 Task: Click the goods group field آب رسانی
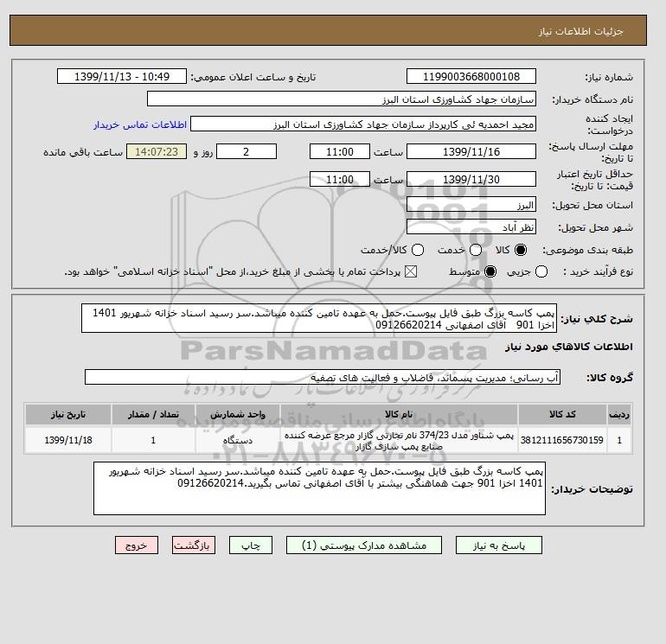(x=323, y=377)
